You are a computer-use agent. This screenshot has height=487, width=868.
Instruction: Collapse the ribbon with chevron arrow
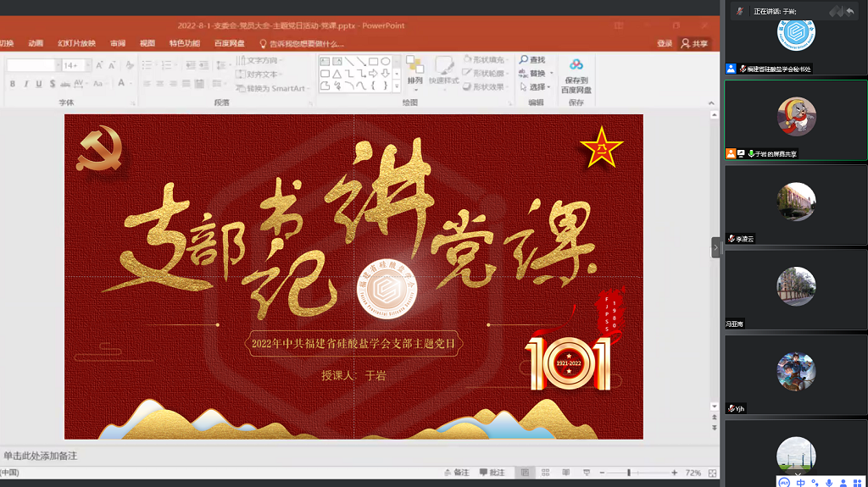click(x=711, y=103)
